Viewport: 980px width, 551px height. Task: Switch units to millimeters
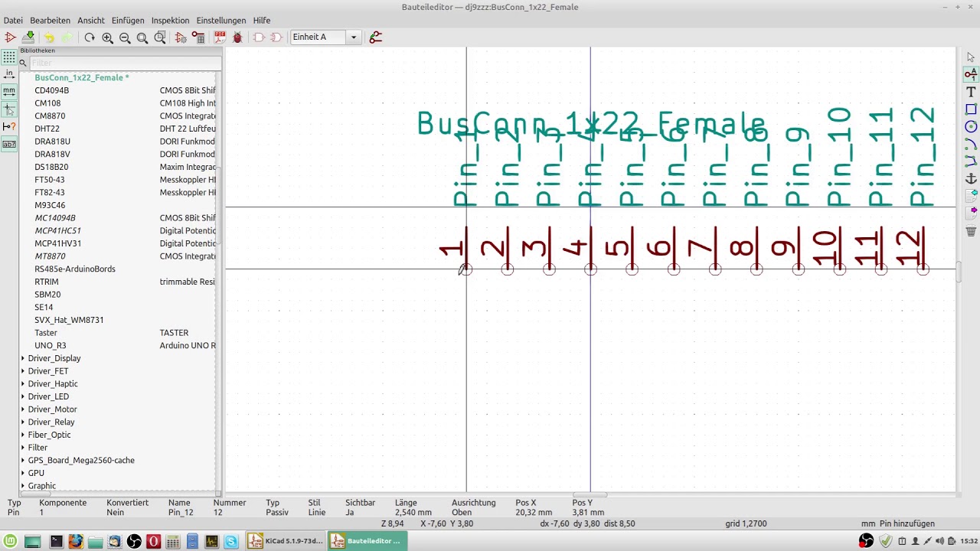click(9, 91)
